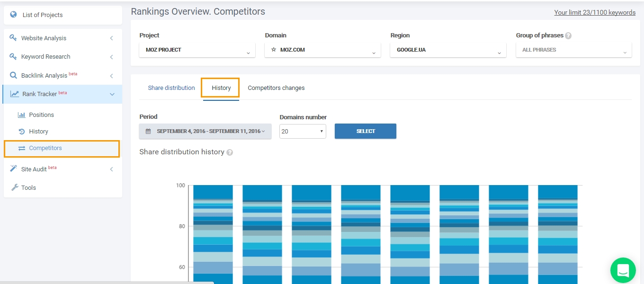Screen dimensions: 644x284
Task: Expand the Backlink Analysis menu chevron
Action: [112, 76]
